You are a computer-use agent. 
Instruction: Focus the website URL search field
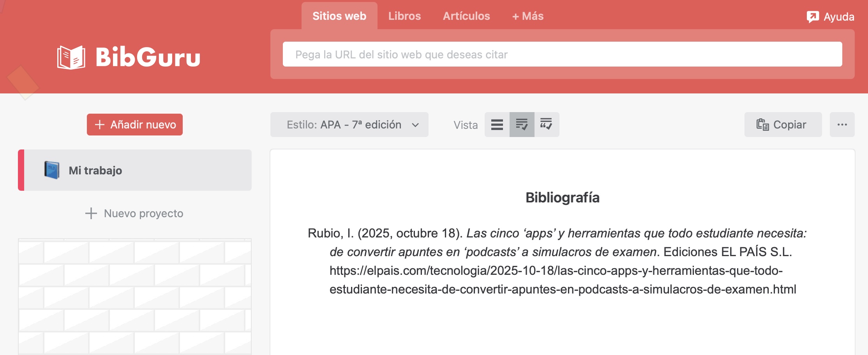[562, 54]
